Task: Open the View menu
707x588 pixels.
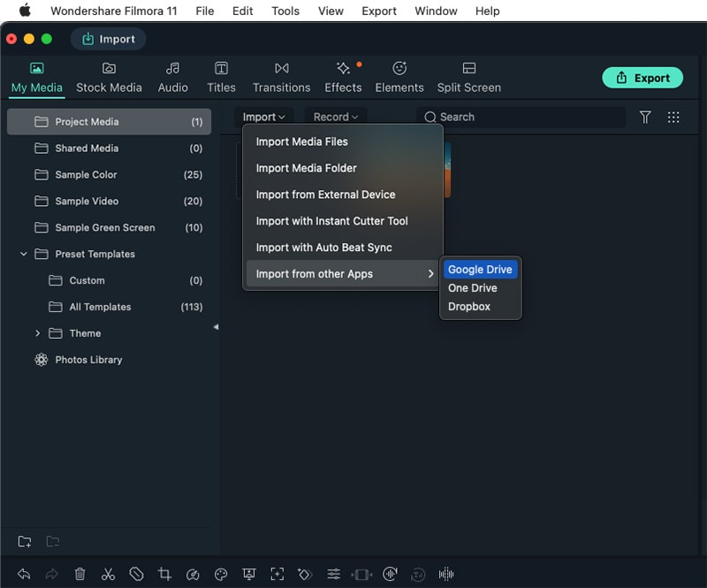Action: 331,11
